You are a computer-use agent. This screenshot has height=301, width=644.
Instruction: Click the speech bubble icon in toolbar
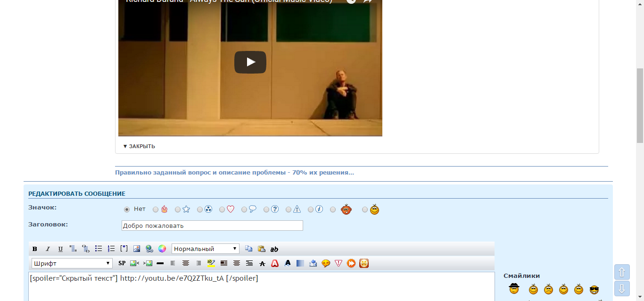[326, 263]
